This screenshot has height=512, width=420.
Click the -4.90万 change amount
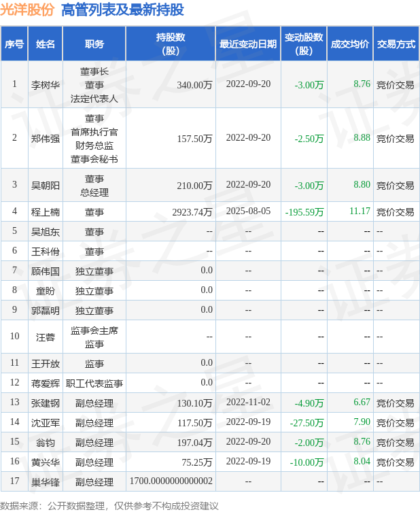point(309,403)
